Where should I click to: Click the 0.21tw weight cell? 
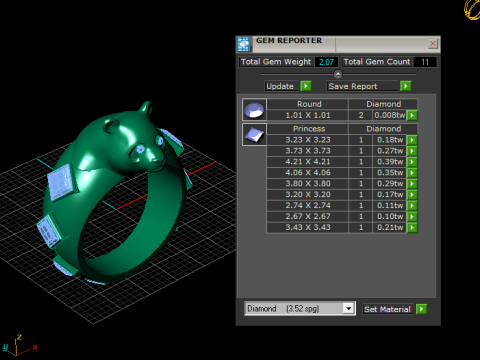click(x=389, y=228)
